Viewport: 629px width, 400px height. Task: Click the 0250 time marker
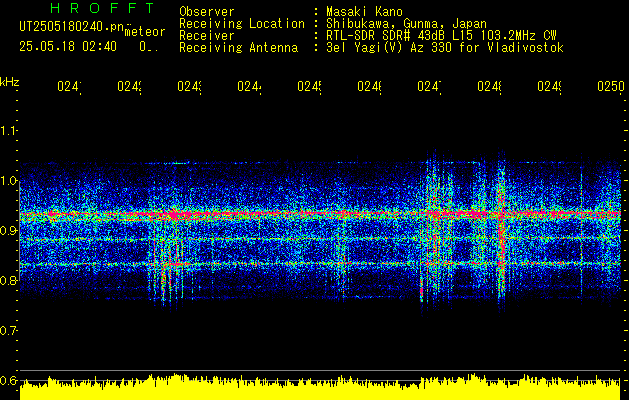611,86
